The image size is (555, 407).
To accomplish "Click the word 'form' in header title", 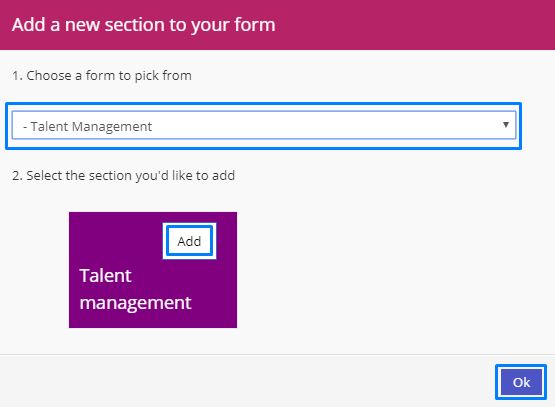I will pyautogui.click(x=255, y=25).
